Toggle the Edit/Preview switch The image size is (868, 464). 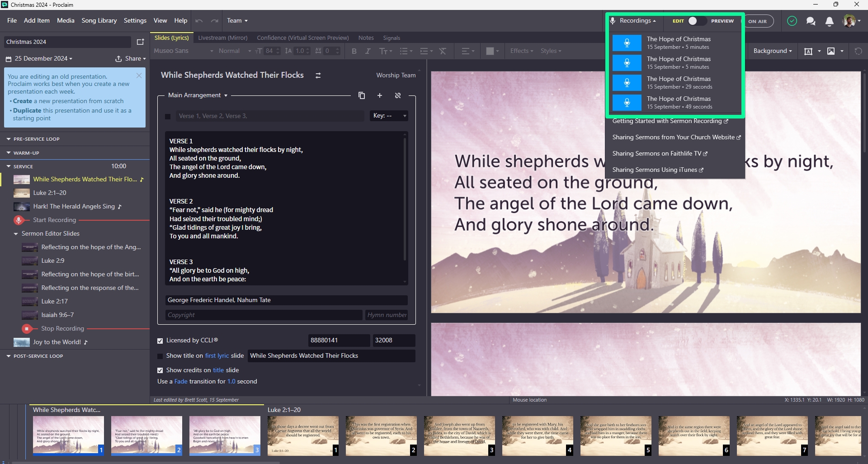(x=697, y=21)
